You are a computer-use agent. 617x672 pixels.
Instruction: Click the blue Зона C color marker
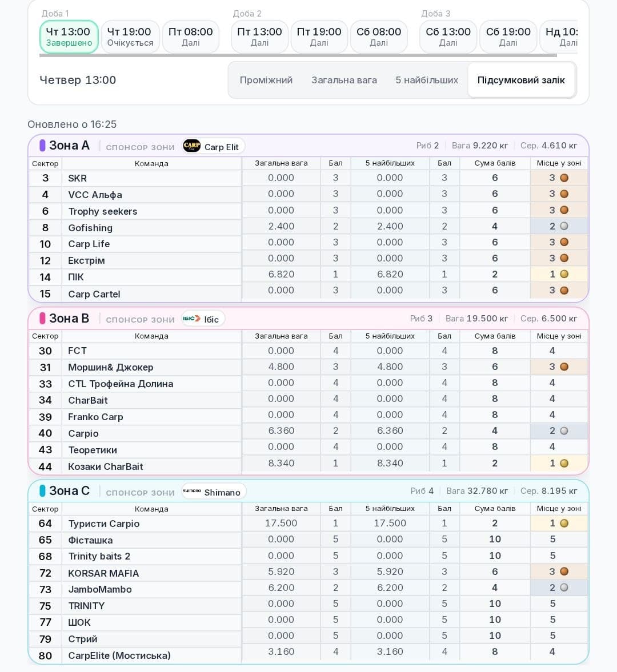(x=42, y=490)
